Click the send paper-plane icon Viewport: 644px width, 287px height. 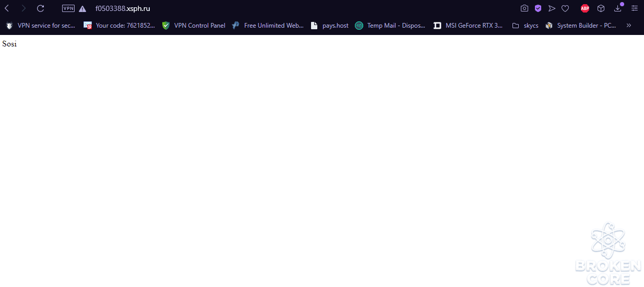point(552,8)
